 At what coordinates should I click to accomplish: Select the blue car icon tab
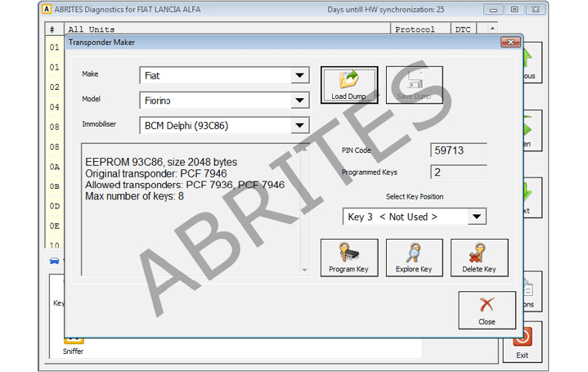pyautogui.click(x=54, y=261)
